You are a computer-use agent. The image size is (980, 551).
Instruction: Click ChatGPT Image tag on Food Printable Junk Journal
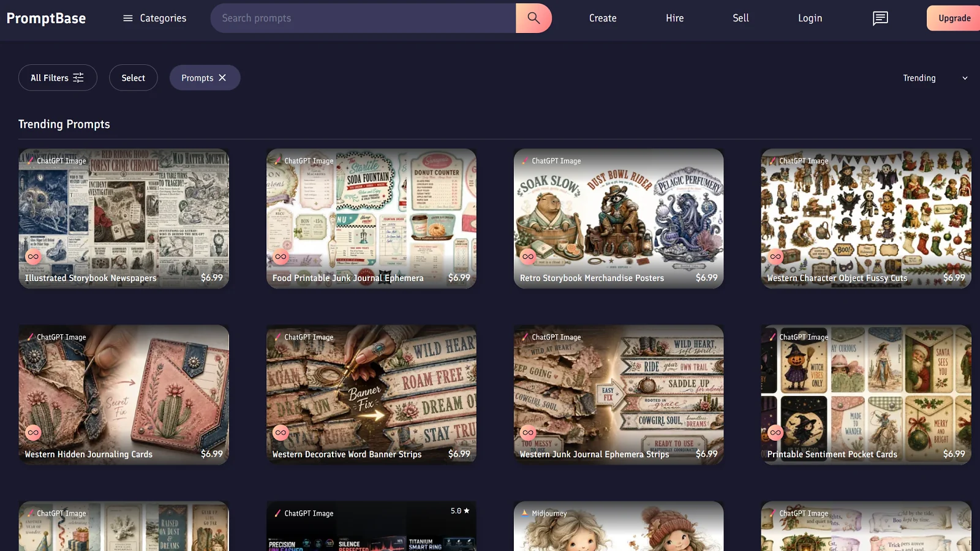tap(304, 161)
